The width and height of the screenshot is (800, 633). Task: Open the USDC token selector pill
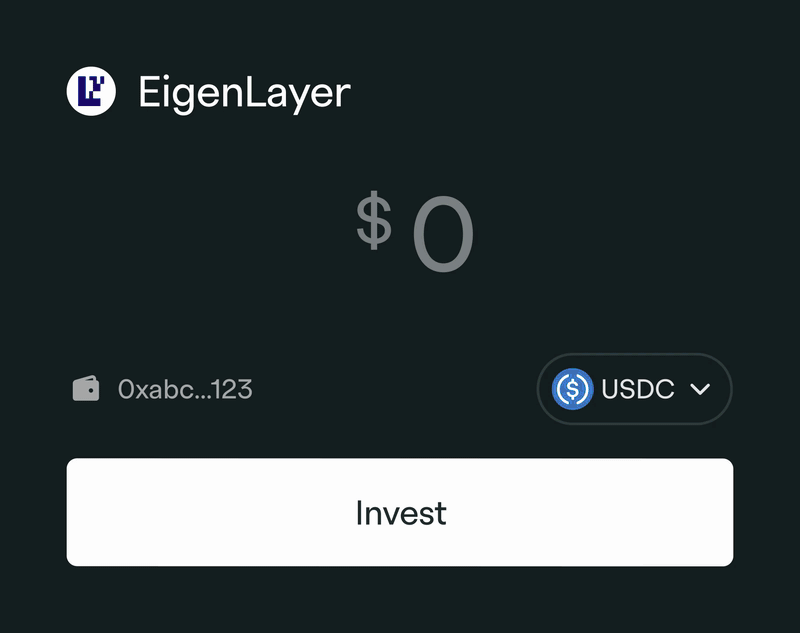click(x=634, y=389)
